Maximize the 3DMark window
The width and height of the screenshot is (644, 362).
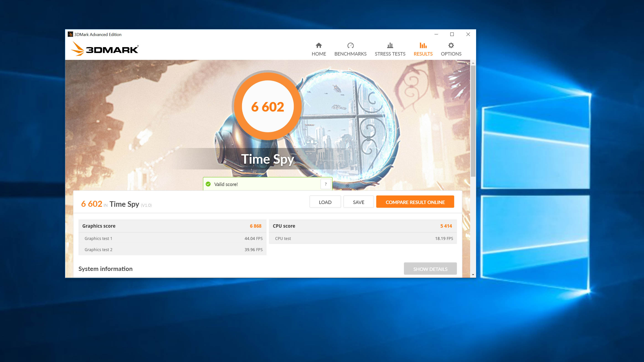tap(452, 34)
